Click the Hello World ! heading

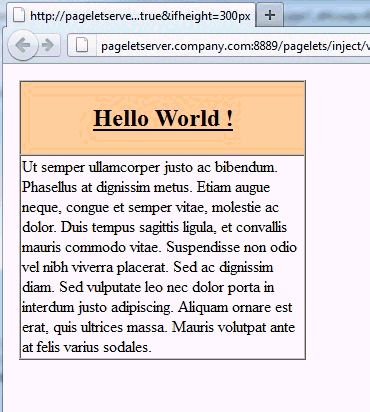(163, 118)
